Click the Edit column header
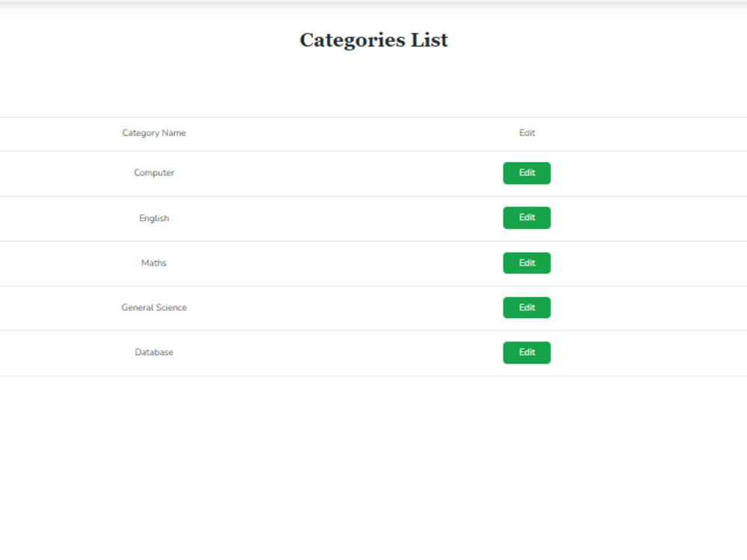Viewport: 747px width, 560px height. point(527,133)
